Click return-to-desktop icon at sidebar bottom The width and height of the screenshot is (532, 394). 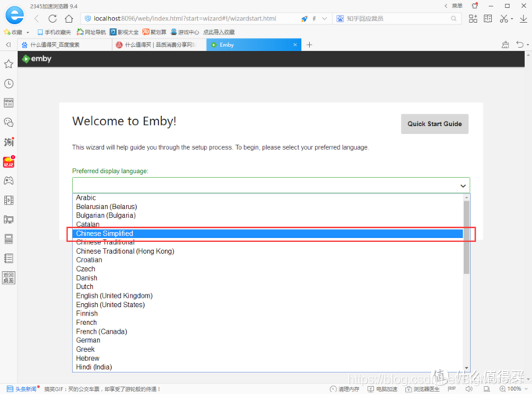pos(9,278)
